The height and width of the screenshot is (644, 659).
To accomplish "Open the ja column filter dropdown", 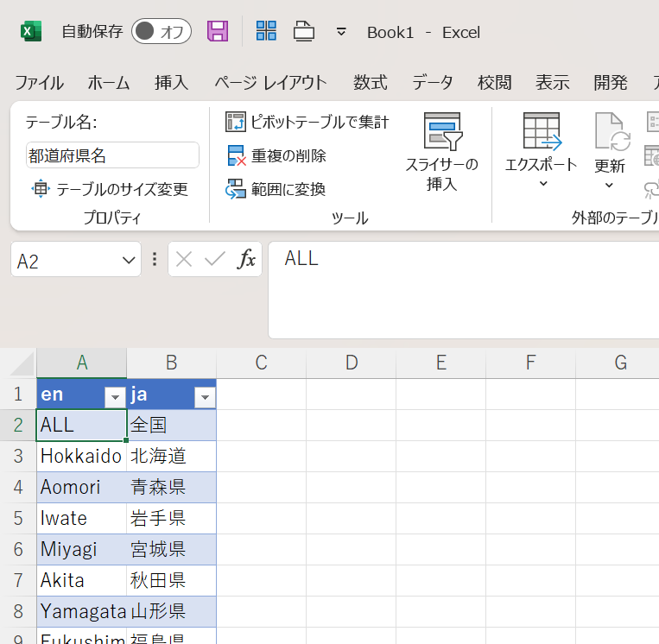I will [205, 397].
